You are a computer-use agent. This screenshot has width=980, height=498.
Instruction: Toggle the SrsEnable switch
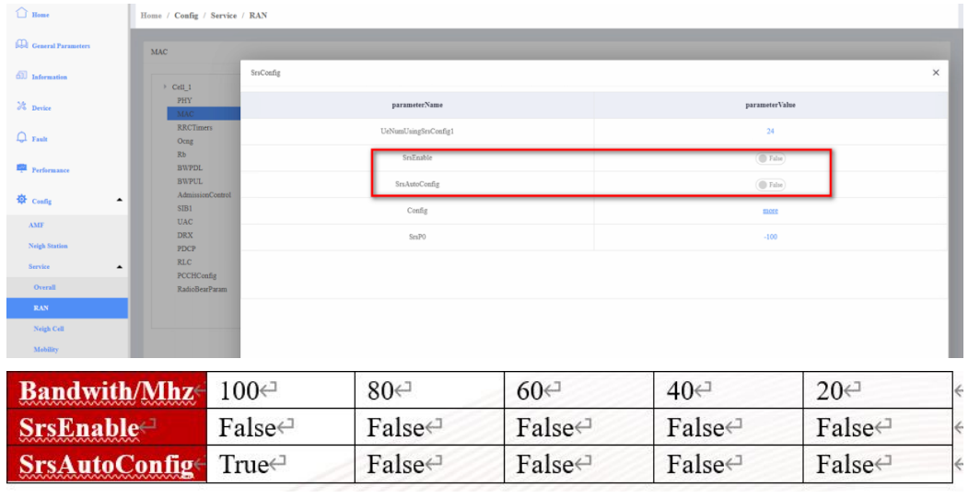pos(770,158)
